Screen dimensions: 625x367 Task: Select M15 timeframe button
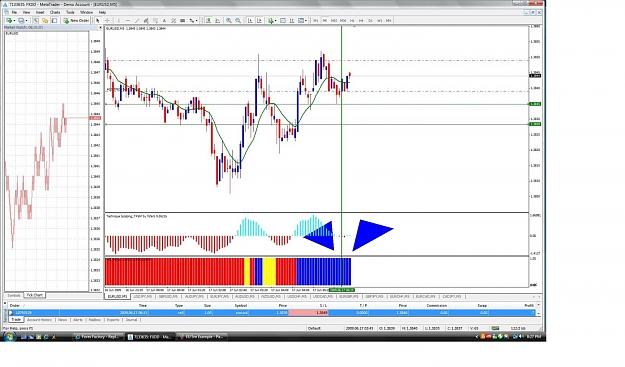coord(334,20)
